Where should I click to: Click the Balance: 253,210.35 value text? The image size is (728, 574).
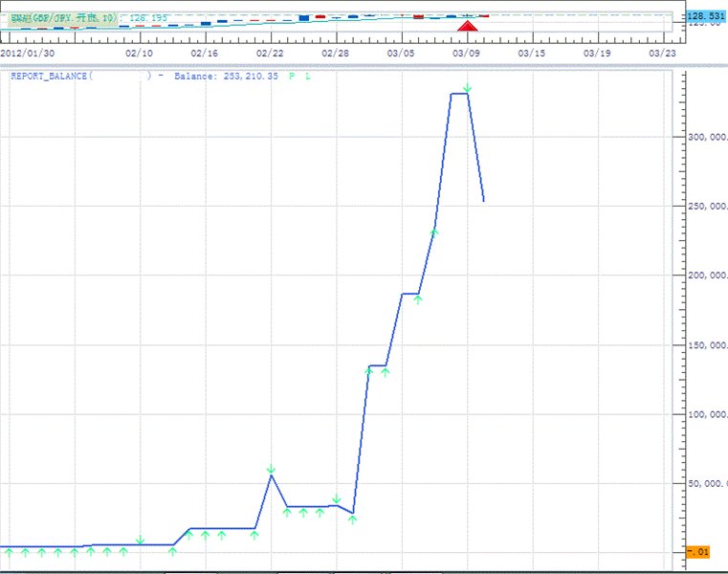coord(226,76)
